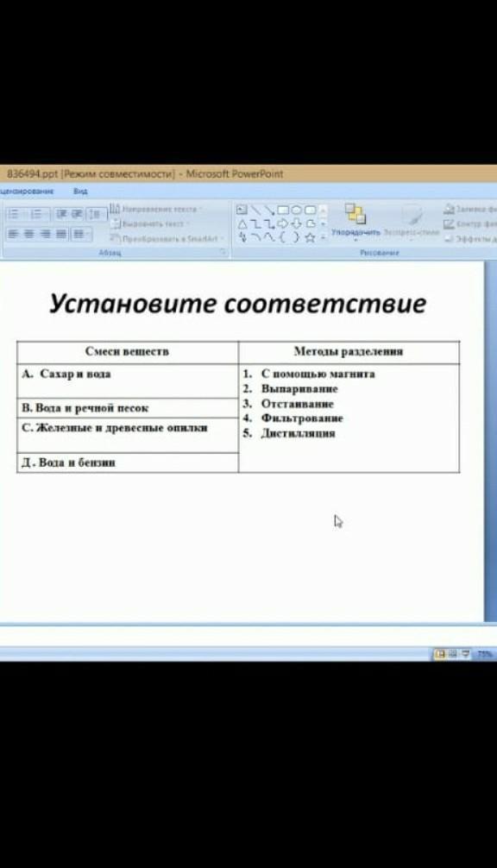497x868 pixels.
Task: Toggle align text left
Action: coord(13,234)
